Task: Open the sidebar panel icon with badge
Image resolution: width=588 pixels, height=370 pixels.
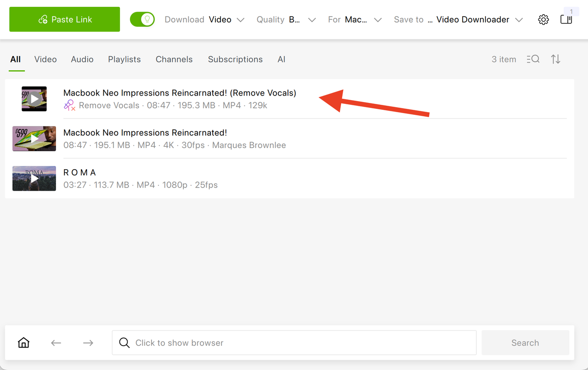Action: pos(566,20)
